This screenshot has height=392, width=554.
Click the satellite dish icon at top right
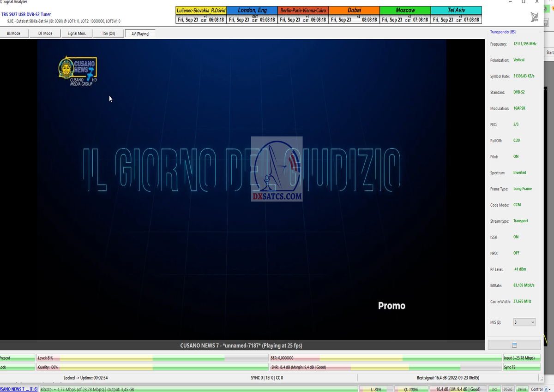(535, 18)
